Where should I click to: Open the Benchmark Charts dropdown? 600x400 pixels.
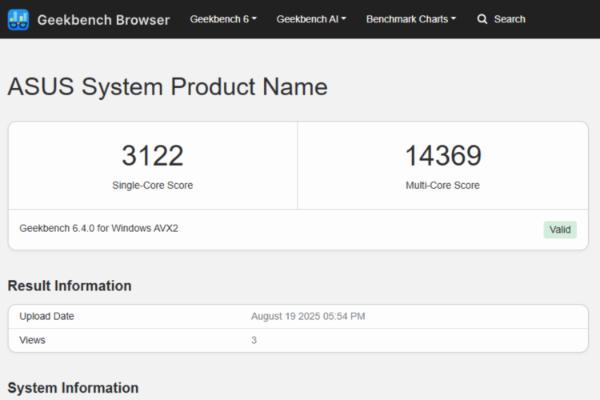click(x=411, y=19)
